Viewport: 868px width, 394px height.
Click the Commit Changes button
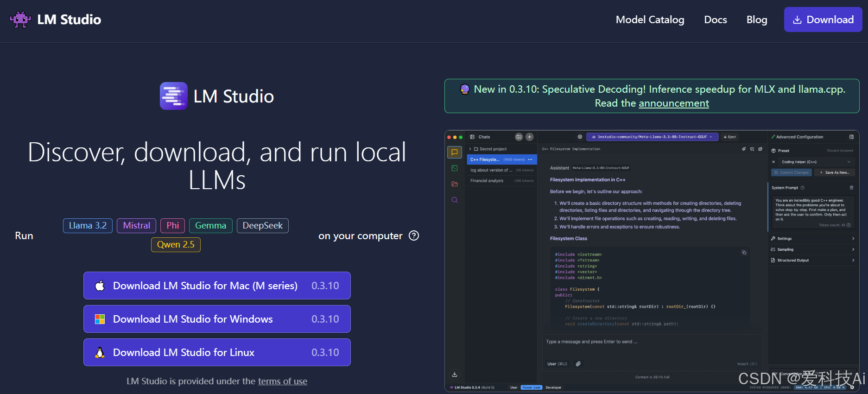point(792,172)
